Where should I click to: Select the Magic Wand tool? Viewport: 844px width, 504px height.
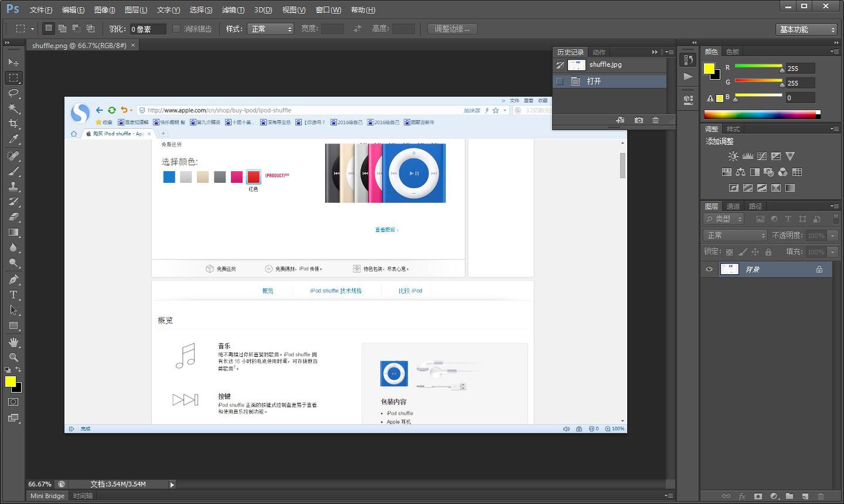pos(13,108)
